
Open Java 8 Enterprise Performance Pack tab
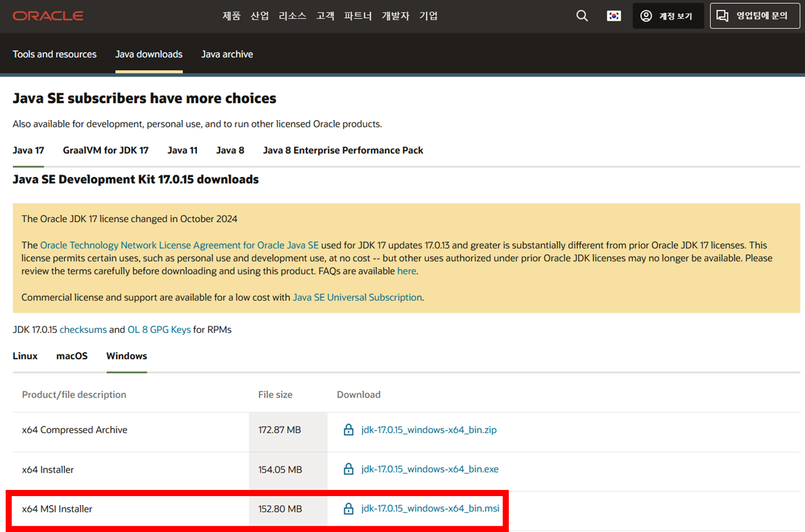pyautogui.click(x=343, y=150)
